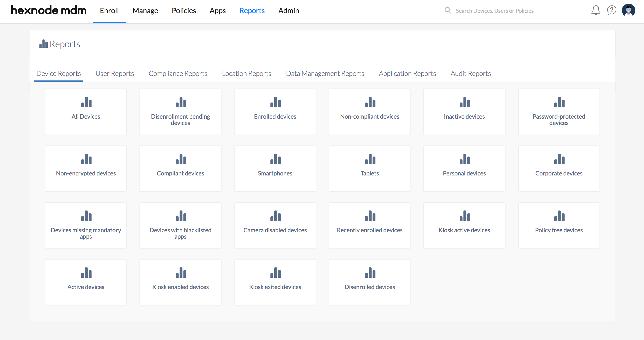Go to the Audit Reports tab
644x340 pixels.
[x=471, y=74]
